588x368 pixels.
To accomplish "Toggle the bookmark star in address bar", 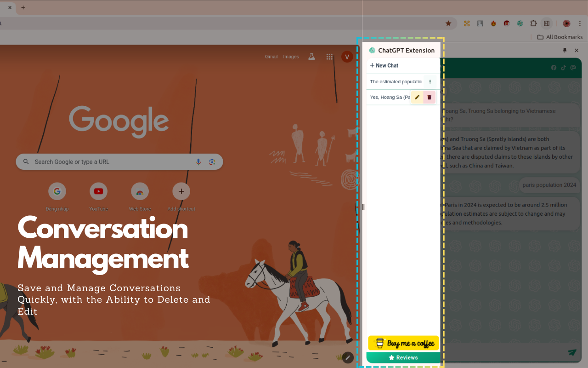I will tap(448, 23).
